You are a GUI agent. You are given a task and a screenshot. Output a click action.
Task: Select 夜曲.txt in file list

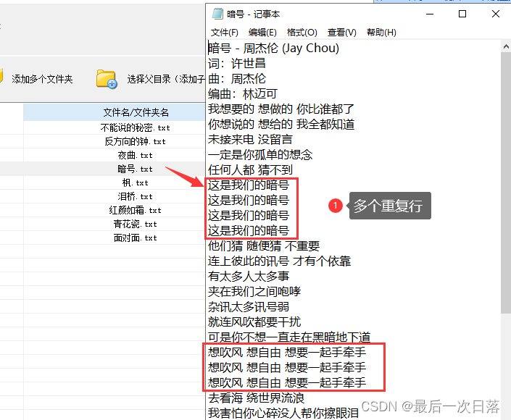pos(136,155)
